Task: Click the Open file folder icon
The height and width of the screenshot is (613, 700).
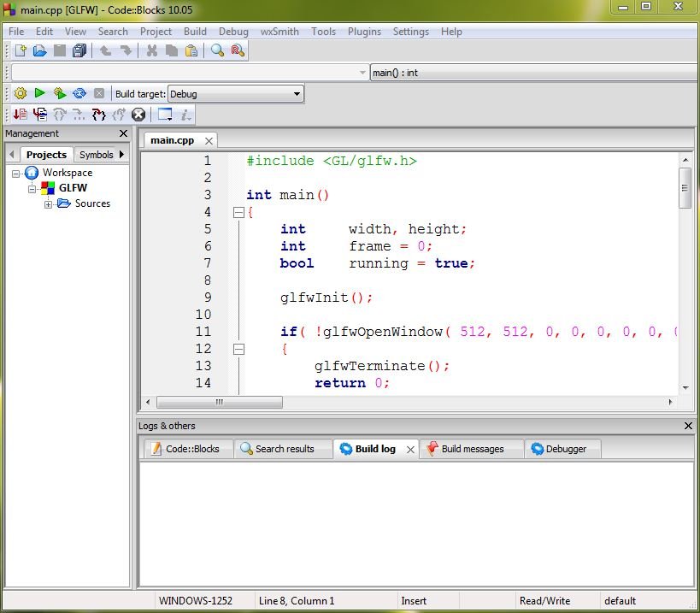Action: [x=39, y=50]
